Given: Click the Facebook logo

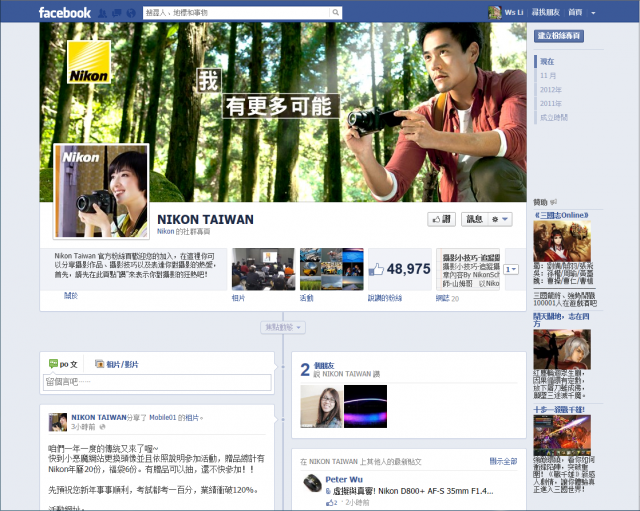Looking at the screenshot, I should click(64, 13).
